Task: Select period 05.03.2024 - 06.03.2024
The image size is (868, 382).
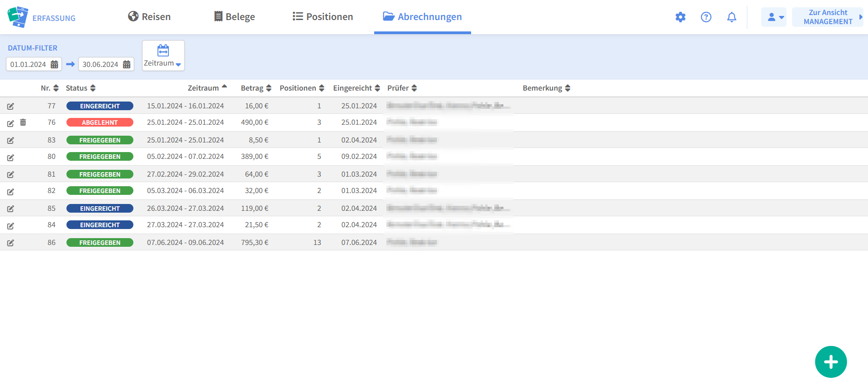Action: (x=185, y=191)
